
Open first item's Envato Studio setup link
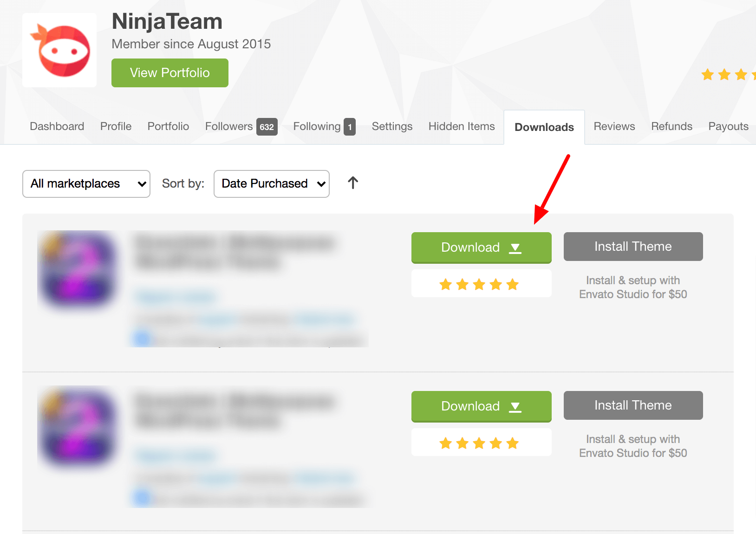click(x=633, y=287)
